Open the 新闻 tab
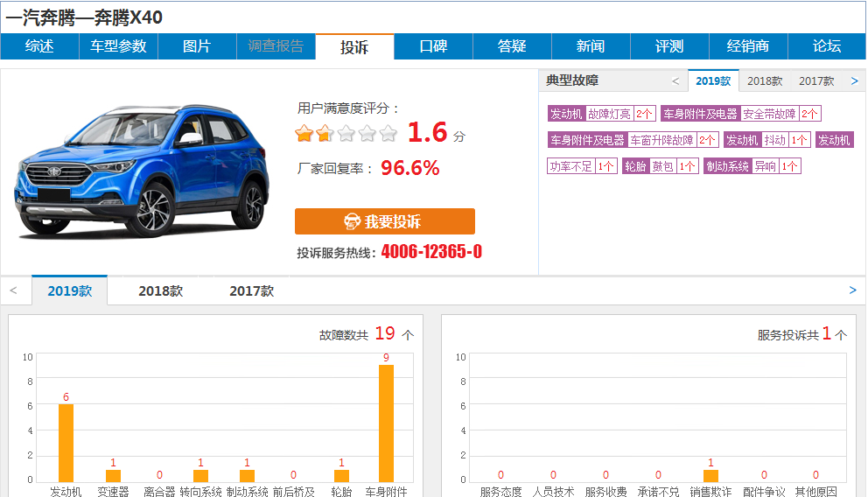Image resolution: width=868 pixels, height=497 pixels. pyautogui.click(x=591, y=46)
